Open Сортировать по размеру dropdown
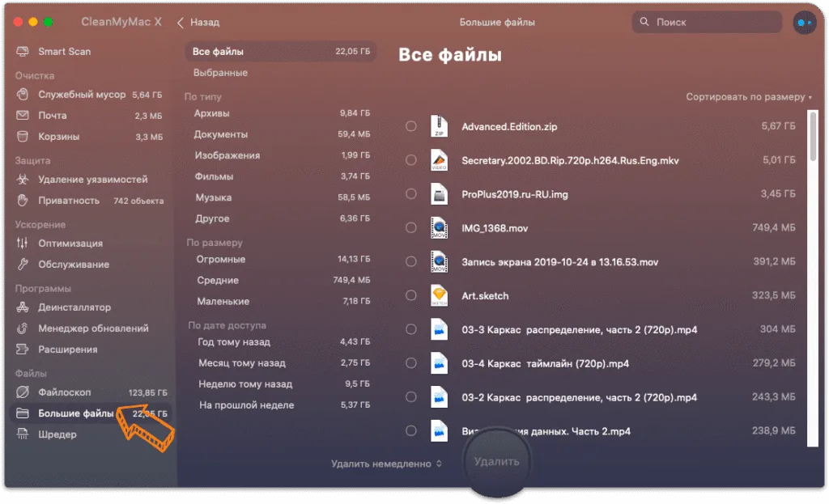The width and height of the screenshot is (829, 504). (749, 97)
